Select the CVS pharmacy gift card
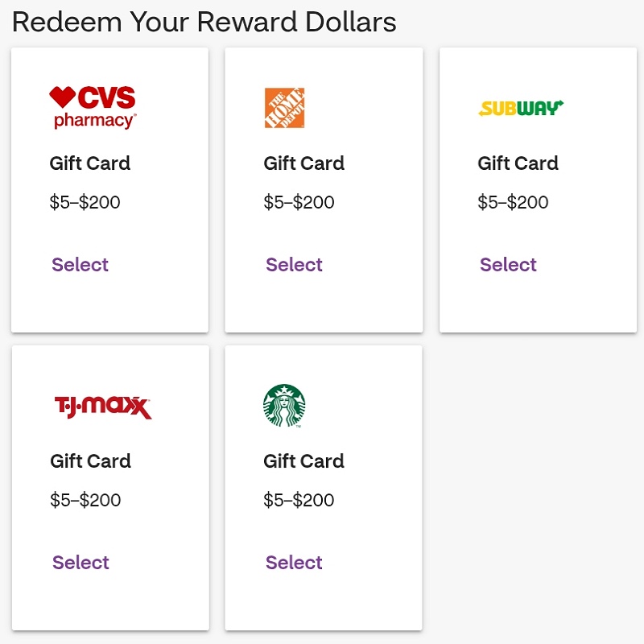The image size is (644, 644). (80, 265)
